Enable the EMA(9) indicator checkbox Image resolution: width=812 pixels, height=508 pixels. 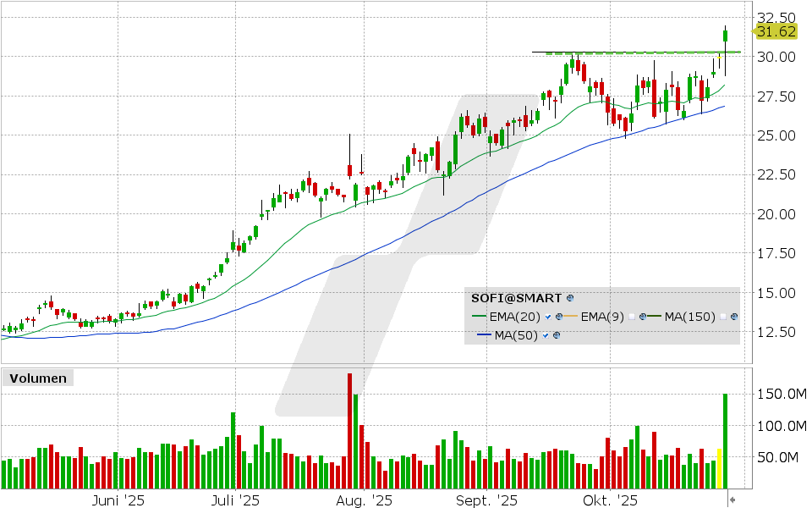tap(632, 317)
